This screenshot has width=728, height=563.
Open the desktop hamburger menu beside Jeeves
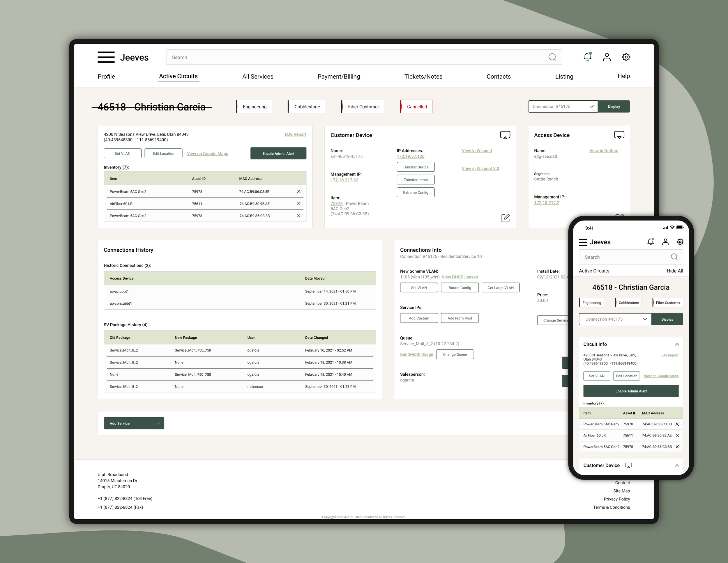click(106, 57)
